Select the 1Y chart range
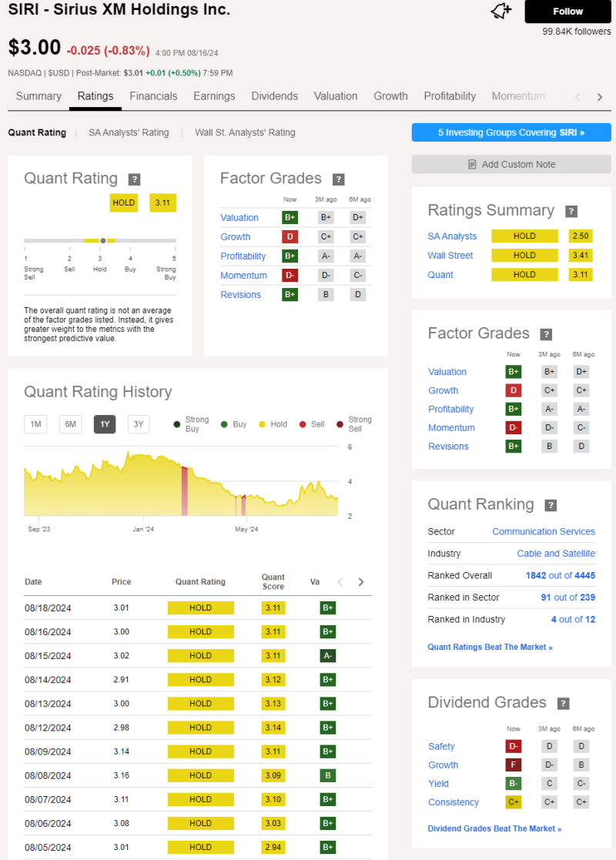 pyautogui.click(x=105, y=424)
